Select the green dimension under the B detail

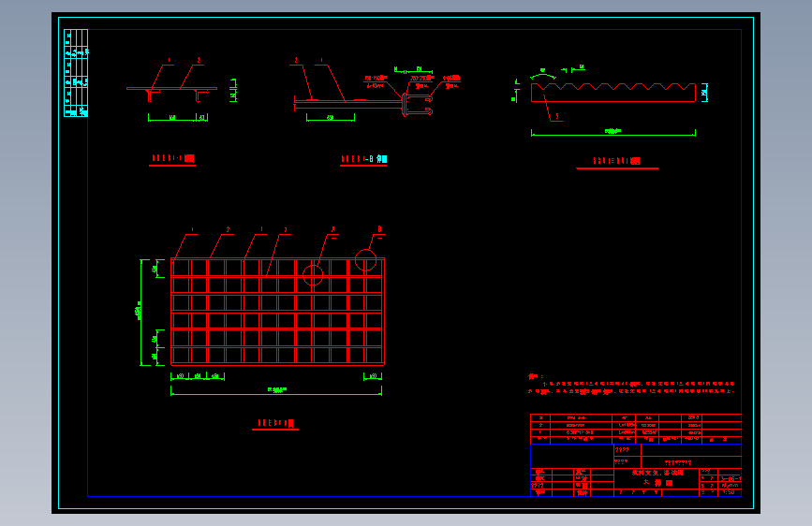(331, 118)
